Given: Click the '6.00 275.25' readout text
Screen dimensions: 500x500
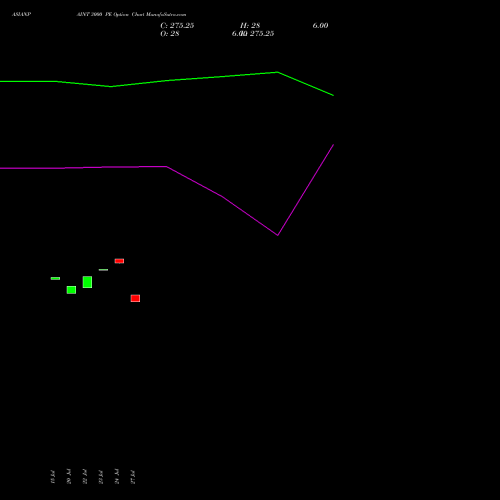Looking at the screenshot, I should pyautogui.click(x=253, y=34).
